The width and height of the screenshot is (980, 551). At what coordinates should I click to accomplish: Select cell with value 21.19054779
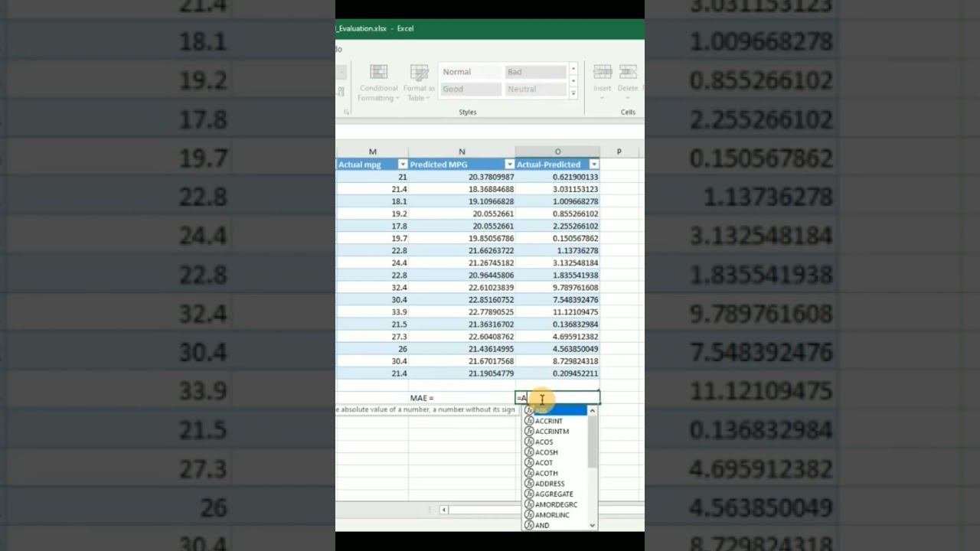tap(462, 373)
